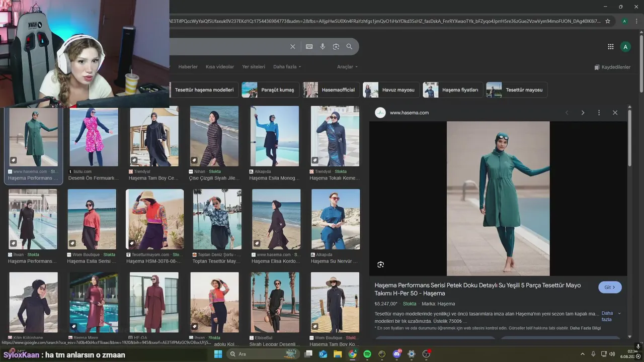The height and width of the screenshot is (362, 644).
Task: Open the clock and date in taskbar
Action: pyautogui.click(x=629, y=354)
